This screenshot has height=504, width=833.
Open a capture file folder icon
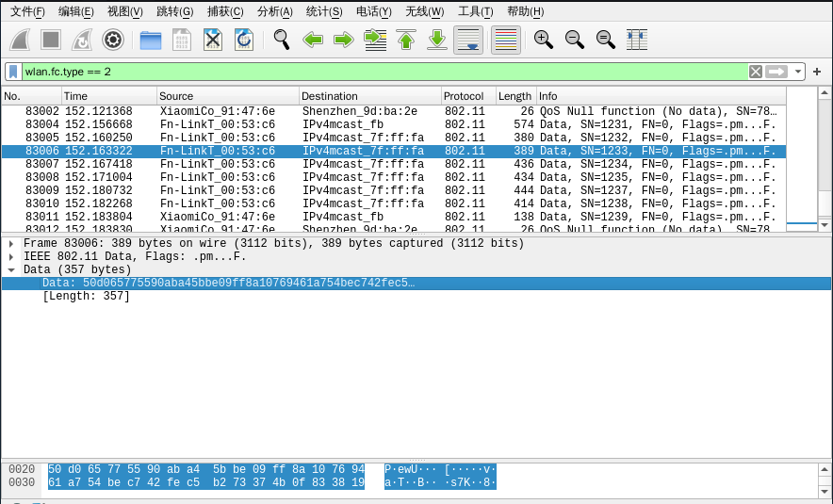[x=151, y=40]
